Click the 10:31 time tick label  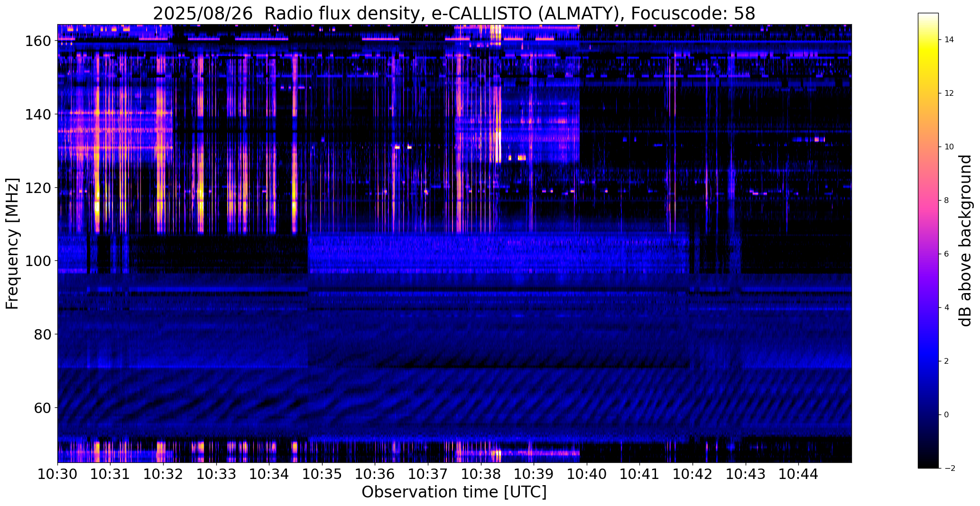click(x=111, y=474)
